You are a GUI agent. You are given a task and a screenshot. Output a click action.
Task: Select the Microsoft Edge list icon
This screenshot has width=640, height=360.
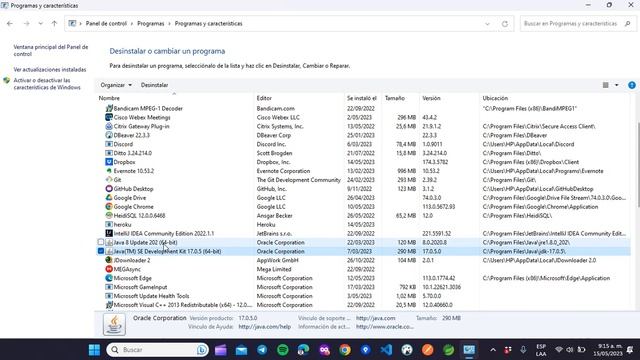click(109, 278)
